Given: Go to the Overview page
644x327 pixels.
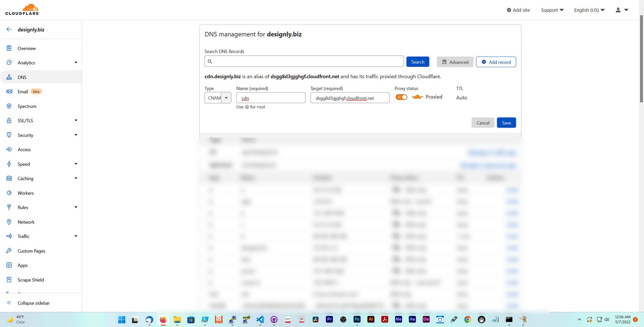Looking at the screenshot, I should coord(27,48).
